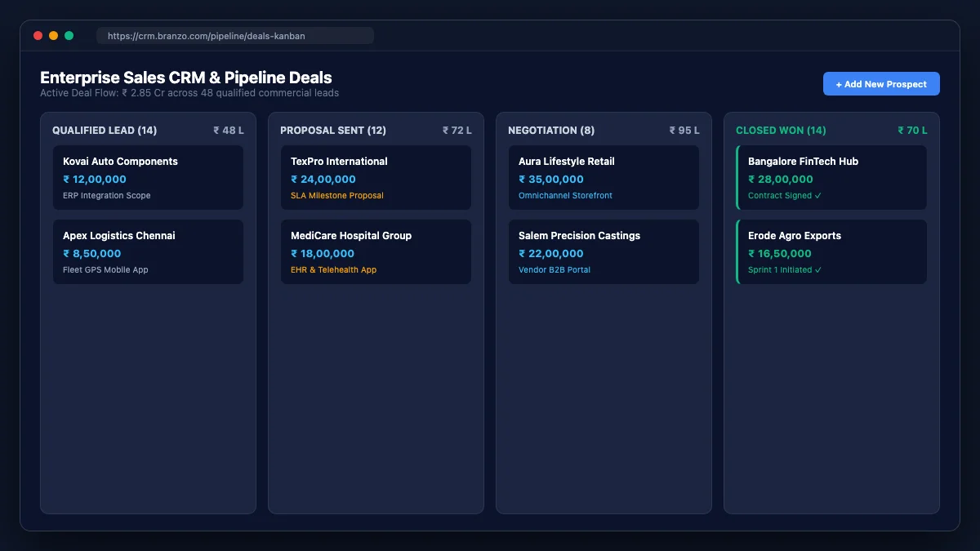Open the Apex Logistics Chennai deal card
The width and height of the screenshot is (980, 551).
point(148,252)
